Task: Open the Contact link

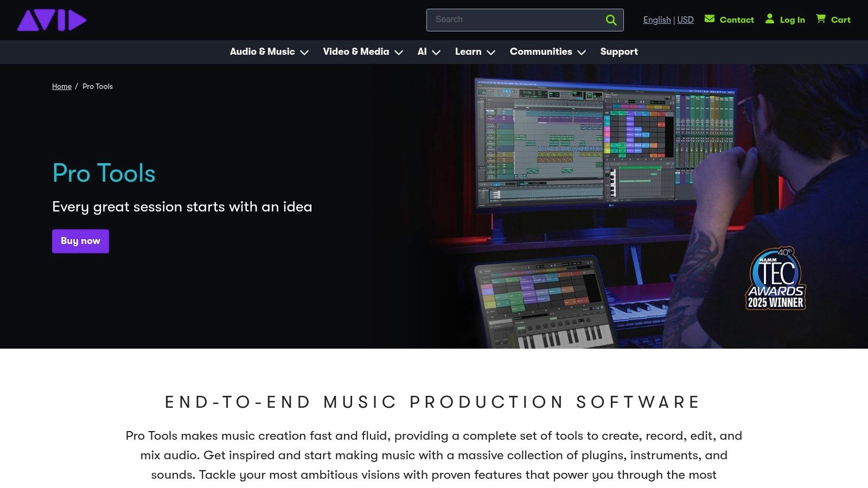Action: [x=737, y=20]
